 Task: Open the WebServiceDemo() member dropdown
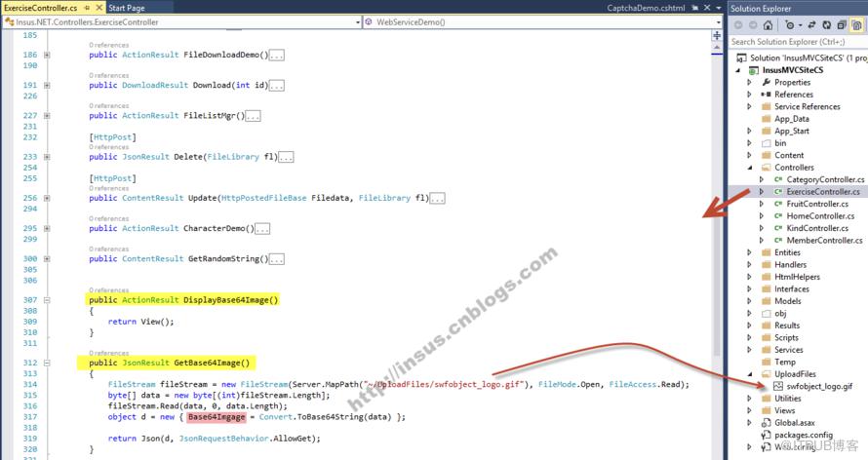click(x=719, y=22)
